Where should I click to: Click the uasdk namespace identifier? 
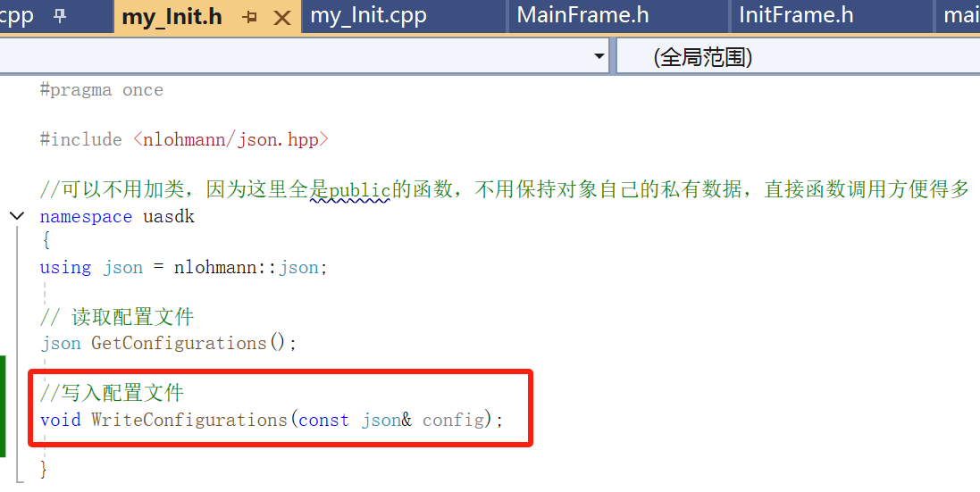pyautogui.click(x=169, y=217)
